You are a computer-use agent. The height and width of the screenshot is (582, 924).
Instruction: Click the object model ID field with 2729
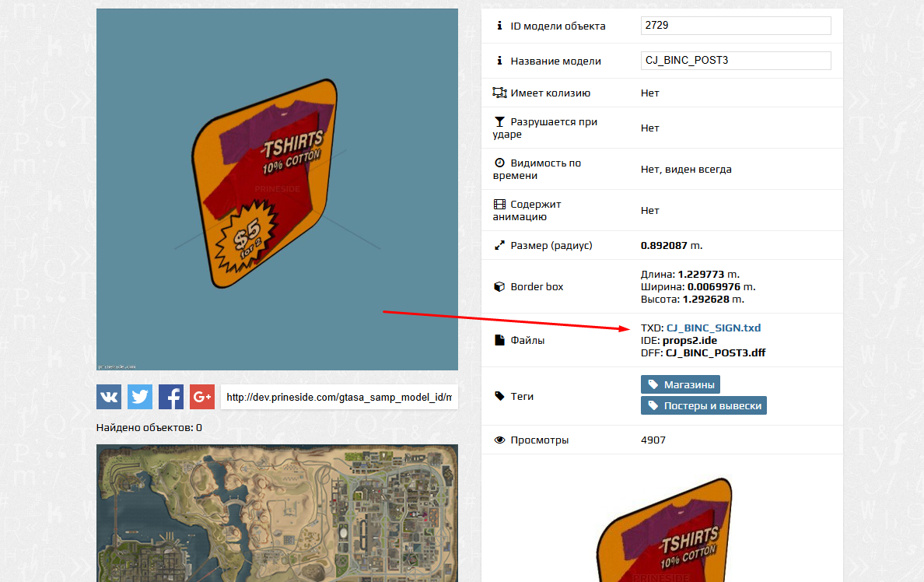[x=736, y=26]
